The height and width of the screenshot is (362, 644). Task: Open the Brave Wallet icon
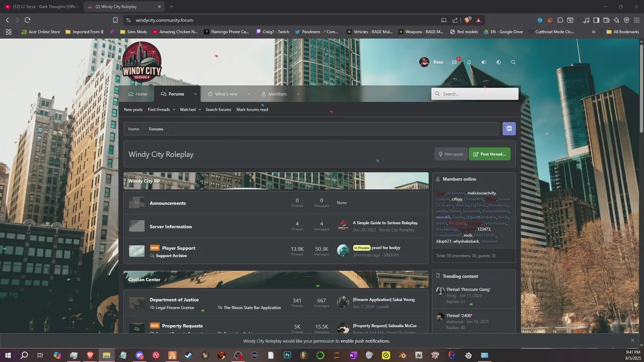pos(606,20)
